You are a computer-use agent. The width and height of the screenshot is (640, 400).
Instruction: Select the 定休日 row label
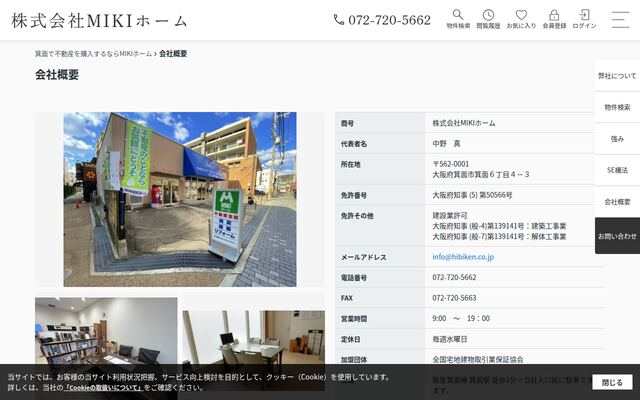tap(351, 339)
